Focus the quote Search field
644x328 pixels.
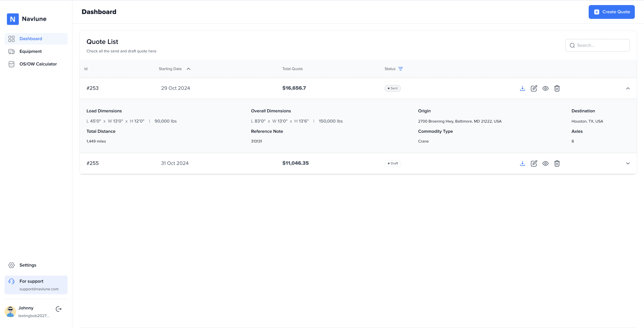tap(598, 45)
